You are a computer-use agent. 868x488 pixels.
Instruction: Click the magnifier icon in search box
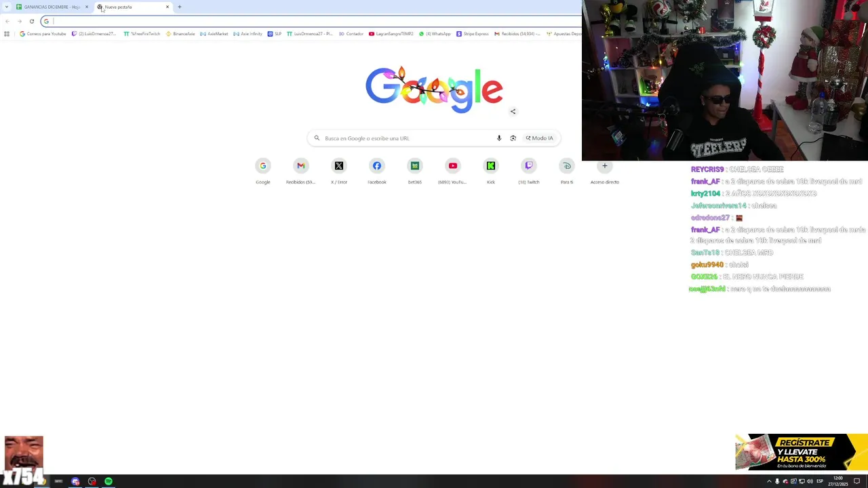pyautogui.click(x=317, y=138)
